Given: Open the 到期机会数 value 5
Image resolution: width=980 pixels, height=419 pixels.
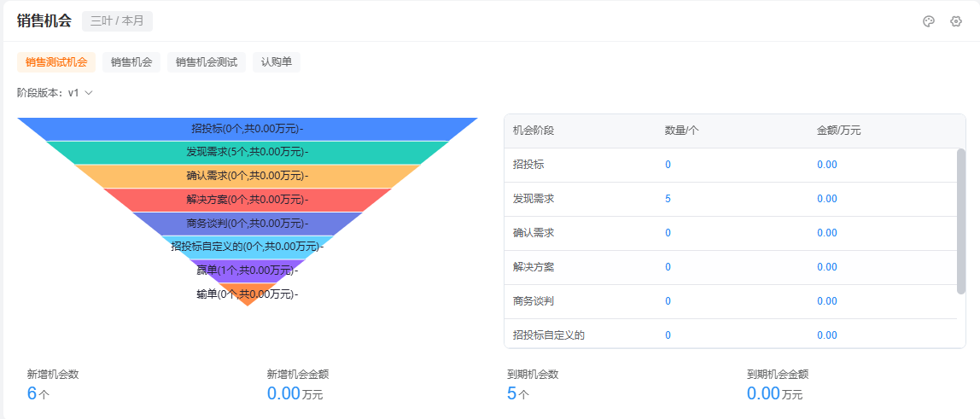Looking at the screenshot, I should pyautogui.click(x=512, y=393).
